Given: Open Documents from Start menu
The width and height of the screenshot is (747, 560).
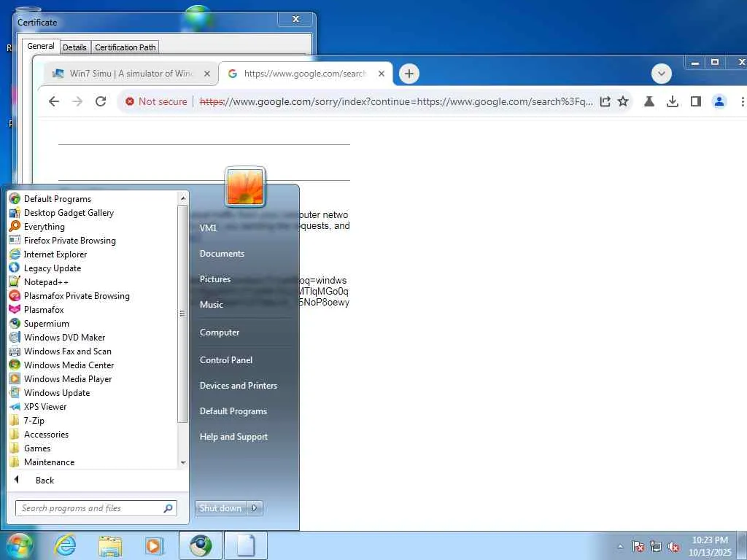Looking at the screenshot, I should click(222, 254).
